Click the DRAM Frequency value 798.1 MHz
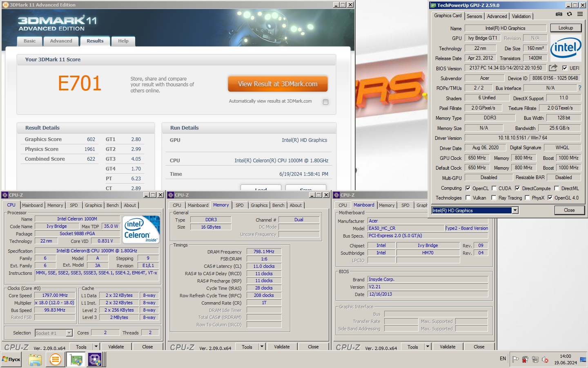The image size is (588, 368). click(x=264, y=251)
